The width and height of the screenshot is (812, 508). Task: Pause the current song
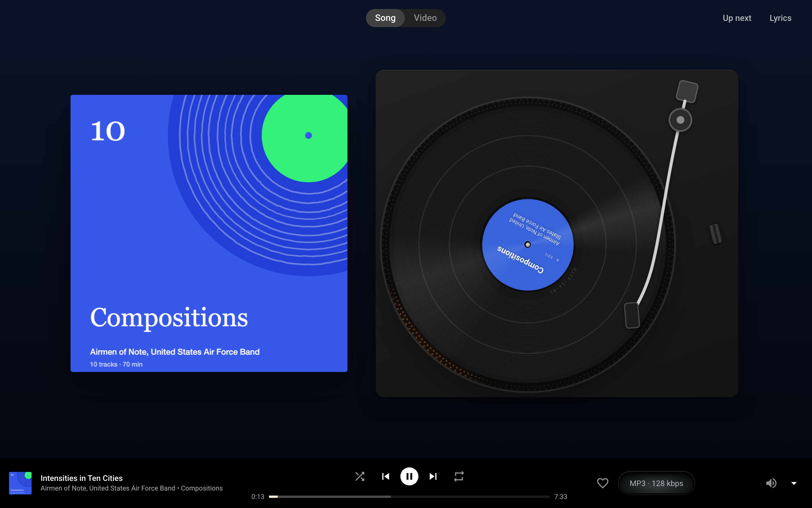tap(409, 476)
